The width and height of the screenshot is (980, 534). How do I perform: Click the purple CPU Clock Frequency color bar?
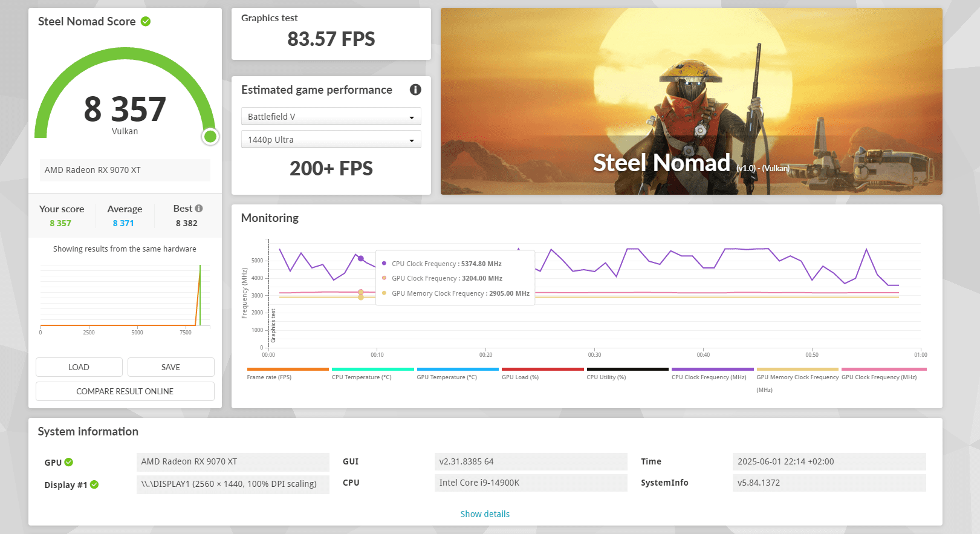coord(713,369)
